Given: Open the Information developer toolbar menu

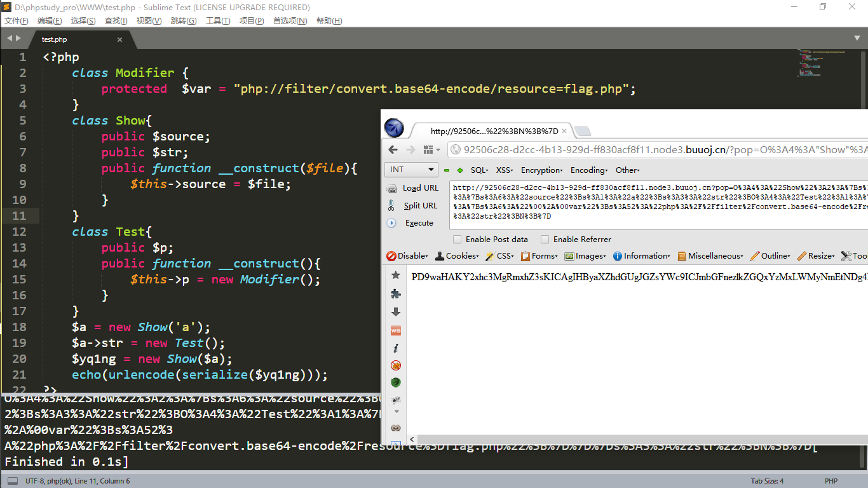Looking at the screenshot, I should pyautogui.click(x=642, y=256).
